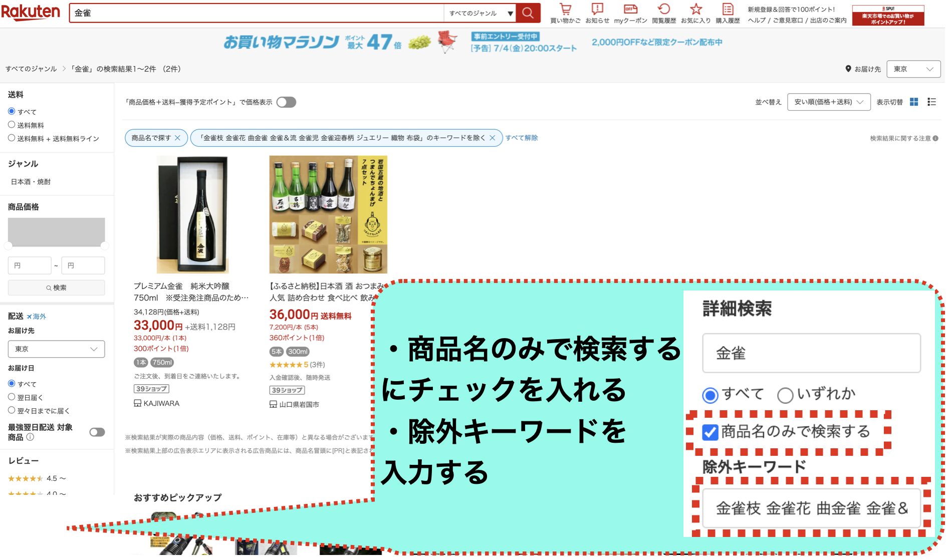Image resolution: width=948 pixels, height=560 pixels.
Task: Click the minimum price 円 field
Action: pos(30,265)
